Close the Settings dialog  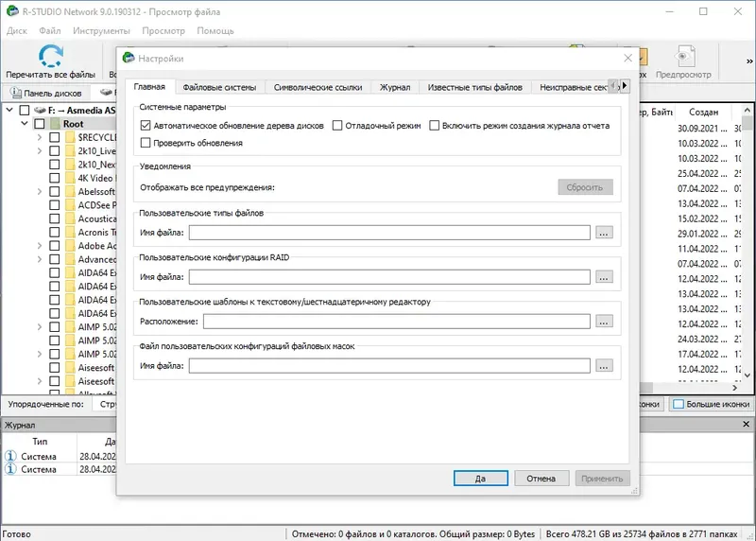click(627, 58)
